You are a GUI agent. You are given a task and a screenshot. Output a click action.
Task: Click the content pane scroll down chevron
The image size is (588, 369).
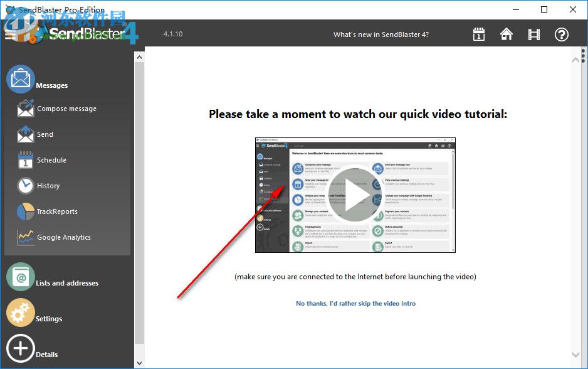coord(575,355)
